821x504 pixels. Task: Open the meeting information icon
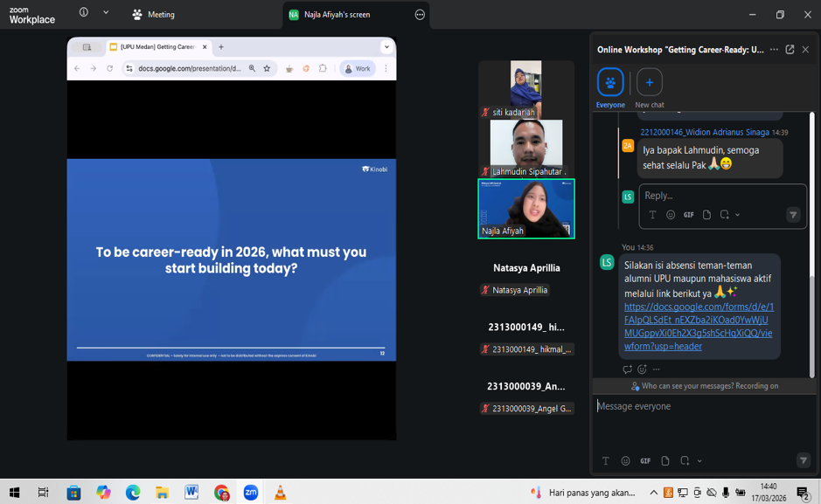click(84, 12)
